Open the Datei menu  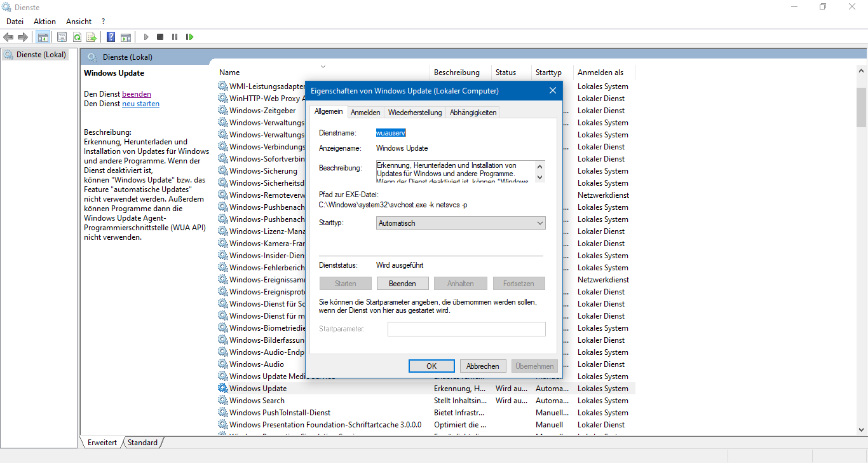pyautogui.click(x=15, y=22)
